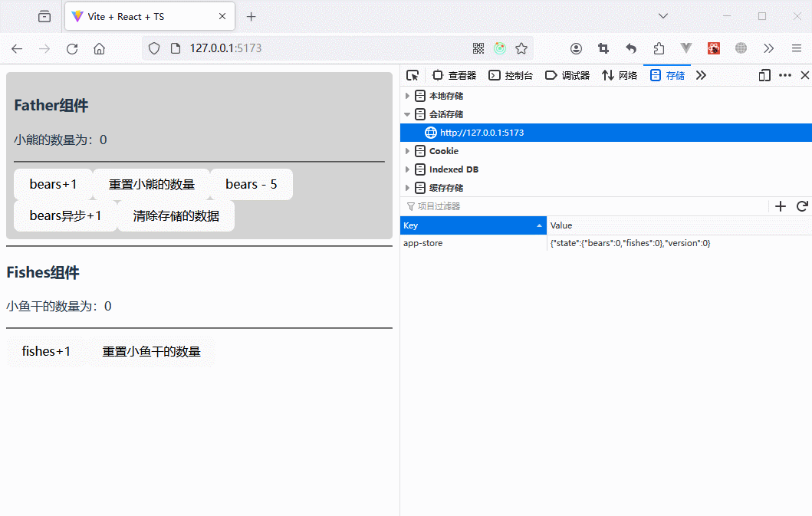Switch to the 网络 tab

[x=620, y=75]
